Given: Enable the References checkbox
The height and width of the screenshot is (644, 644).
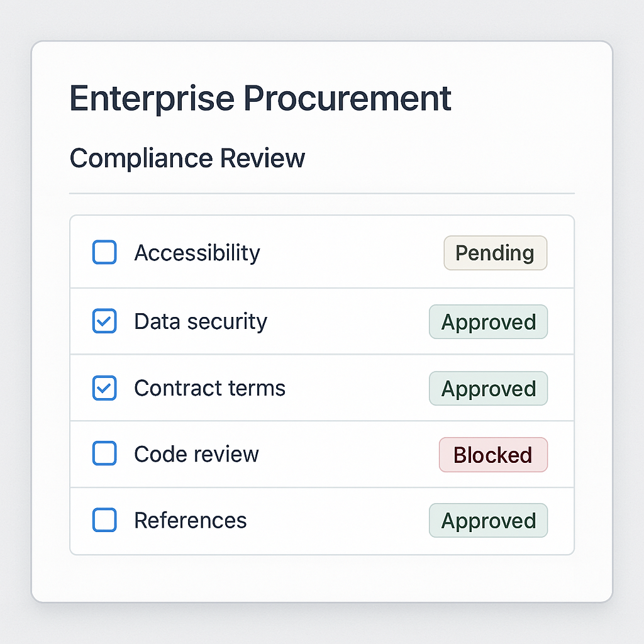Looking at the screenshot, I should tap(104, 520).
